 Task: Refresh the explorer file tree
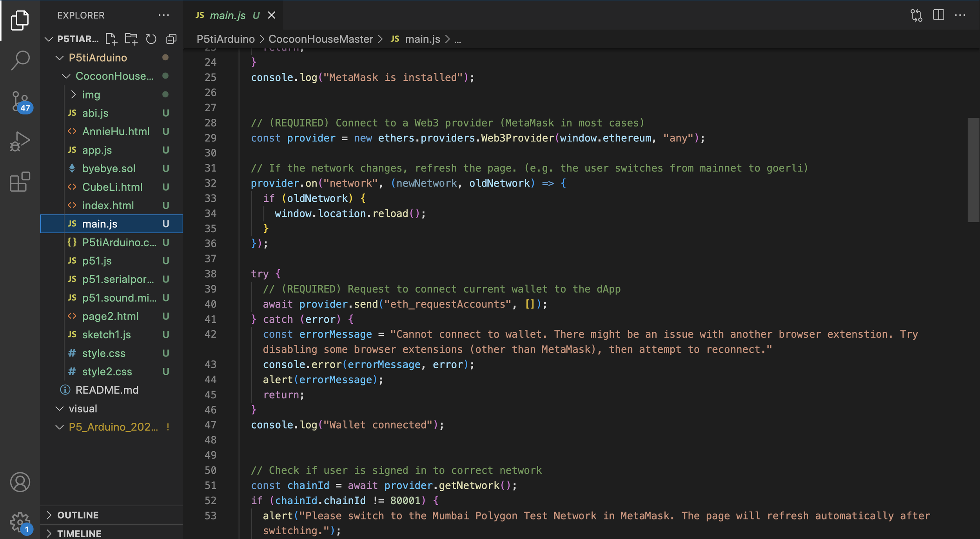coord(151,39)
